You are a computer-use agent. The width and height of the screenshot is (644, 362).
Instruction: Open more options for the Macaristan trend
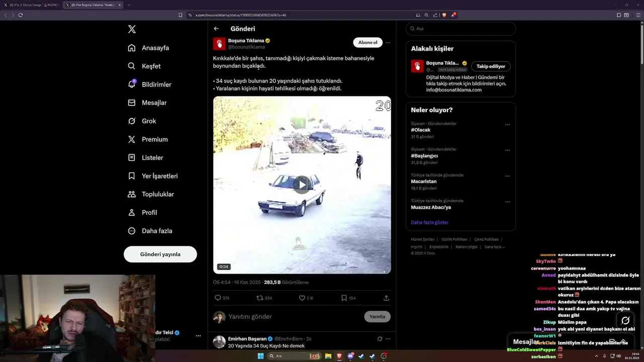(x=507, y=176)
